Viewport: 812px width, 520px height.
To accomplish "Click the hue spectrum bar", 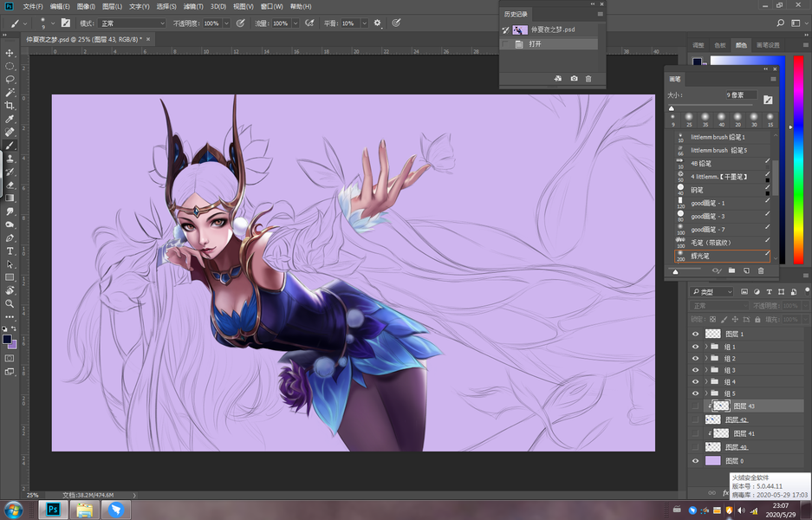I will point(798,159).
